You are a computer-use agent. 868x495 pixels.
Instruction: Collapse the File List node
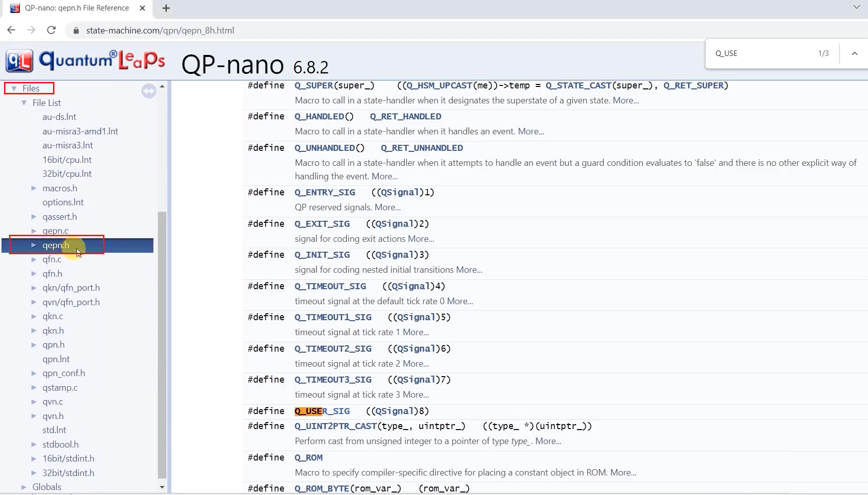(x=24, y=103)
